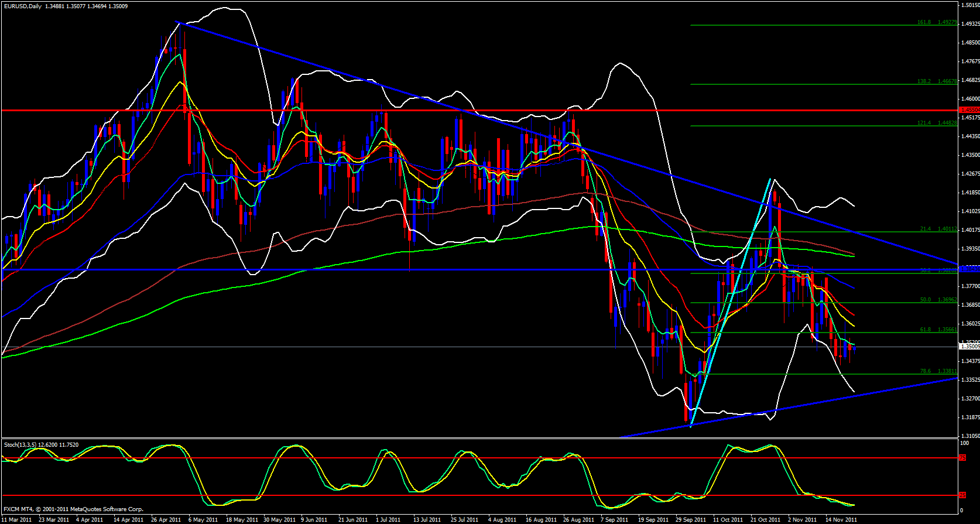
Task: Click the 1.5015 top price axis label
Action: pyautogui.click(x=969, y=5)
